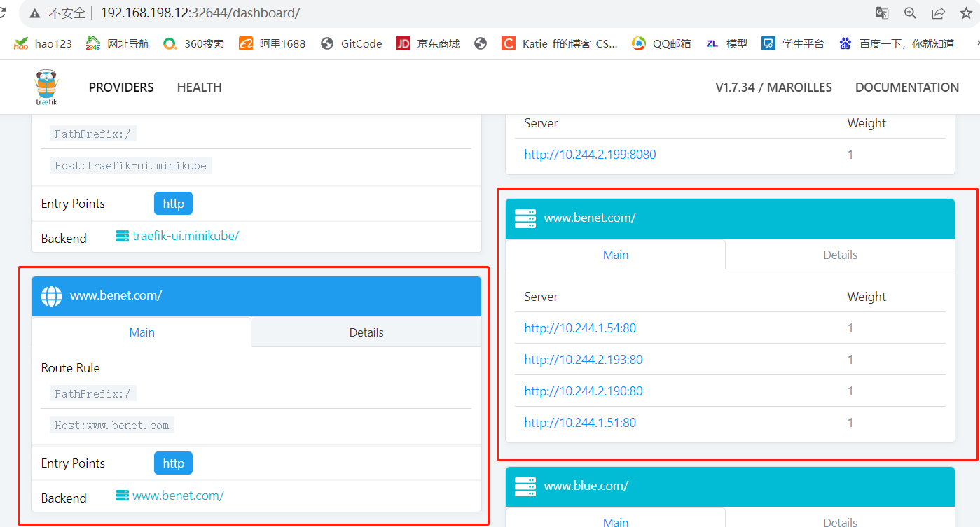Open server http://10.244.2.193:80

pos(584,360)
